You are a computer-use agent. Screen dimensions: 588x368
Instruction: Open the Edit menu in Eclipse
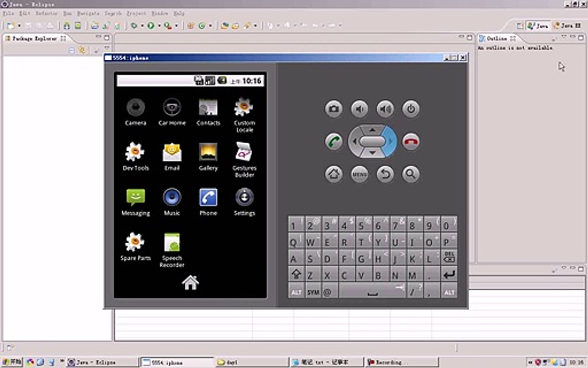click(x=24, y=13)
